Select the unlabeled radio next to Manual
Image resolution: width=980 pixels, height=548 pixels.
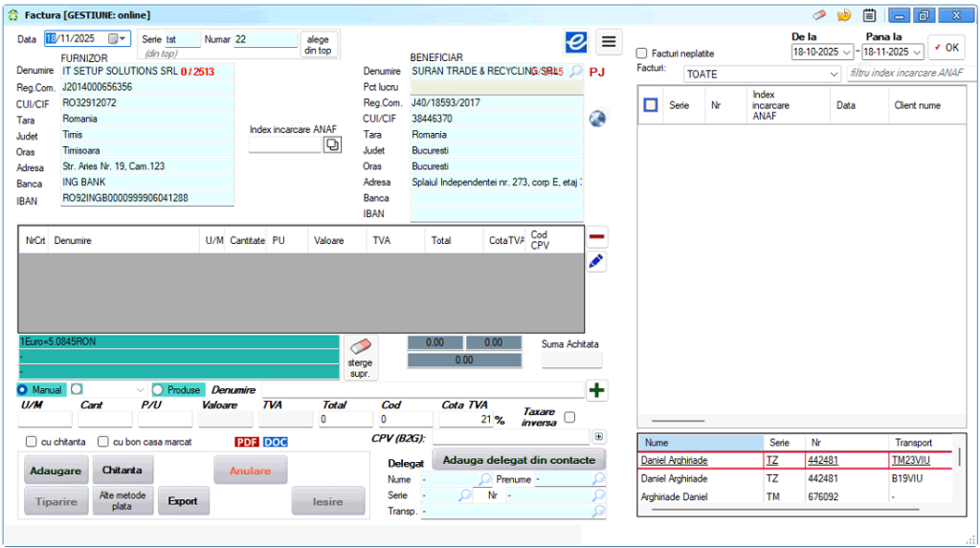77,389
